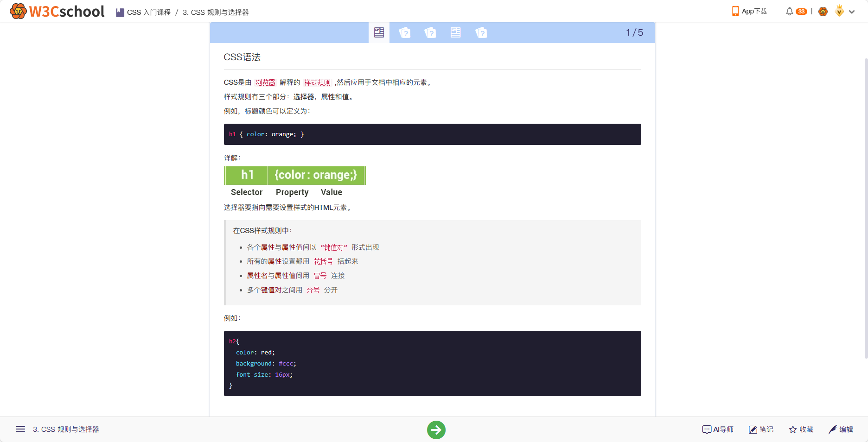Open the chapter menu hamburger icon

(x=20, y=429)
